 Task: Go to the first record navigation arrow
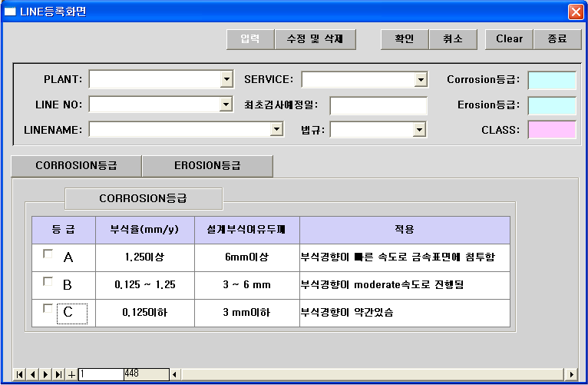click(20, 374)
